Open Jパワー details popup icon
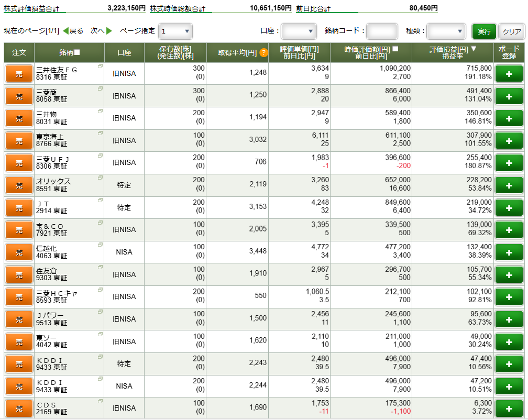Screen dimensions: 528x420 tap(100, 312)
